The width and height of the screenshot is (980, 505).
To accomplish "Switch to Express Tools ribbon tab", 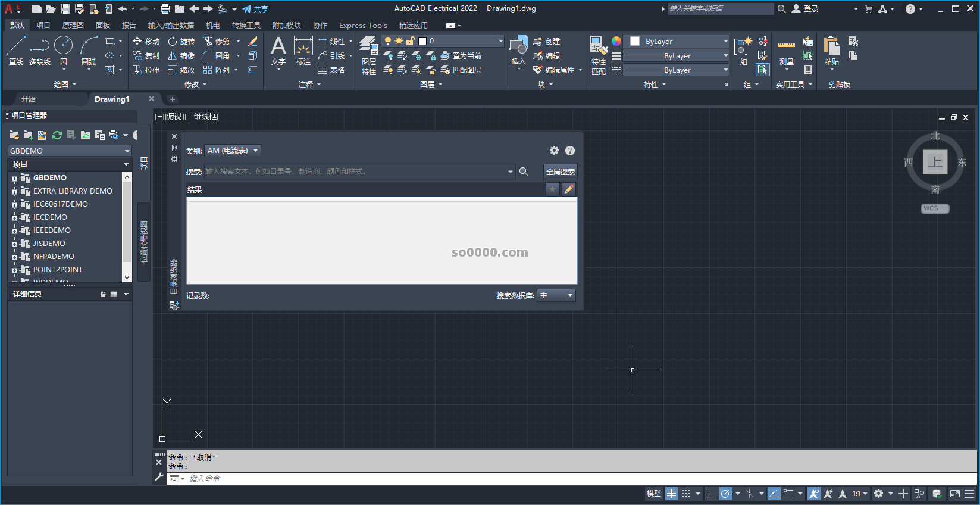I will (x=363, y=26).
